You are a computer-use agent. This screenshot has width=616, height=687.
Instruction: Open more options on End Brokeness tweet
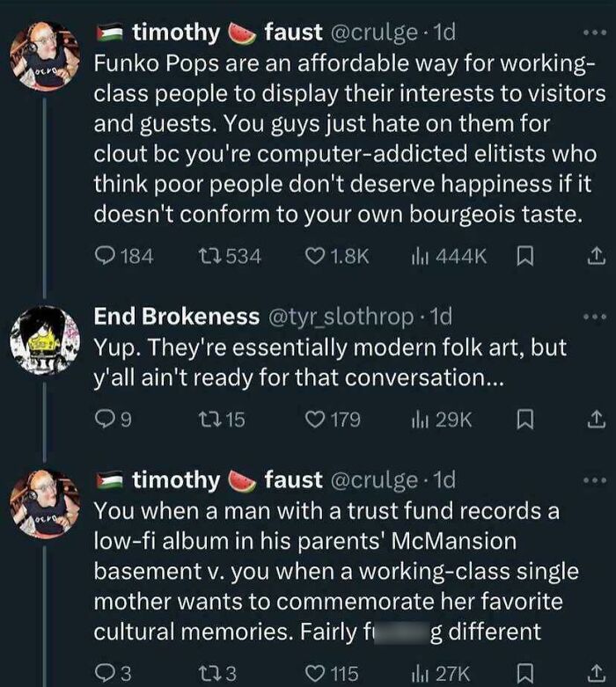(x=595, y=316)
